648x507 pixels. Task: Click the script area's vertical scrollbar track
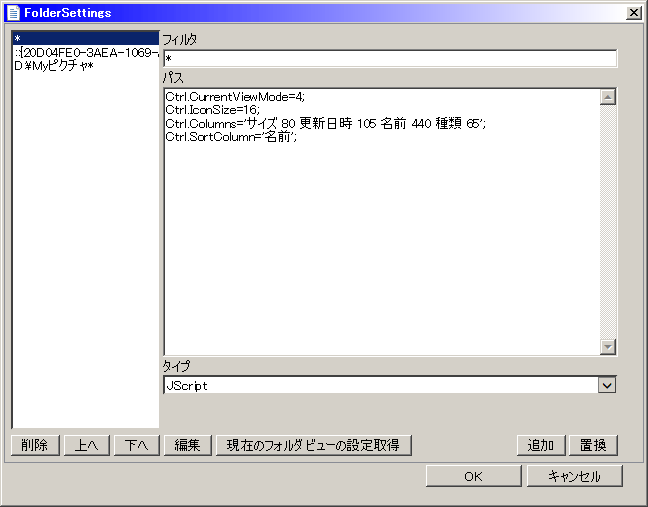607,220
